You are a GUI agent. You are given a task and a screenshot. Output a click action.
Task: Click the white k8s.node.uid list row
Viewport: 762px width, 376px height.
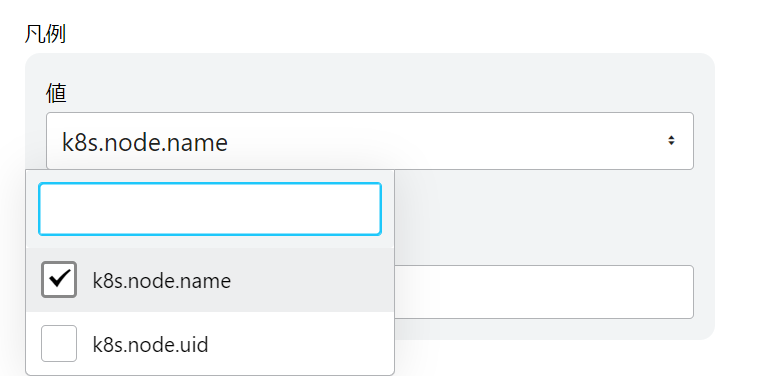pyautogui.click(x=210, y=343)
